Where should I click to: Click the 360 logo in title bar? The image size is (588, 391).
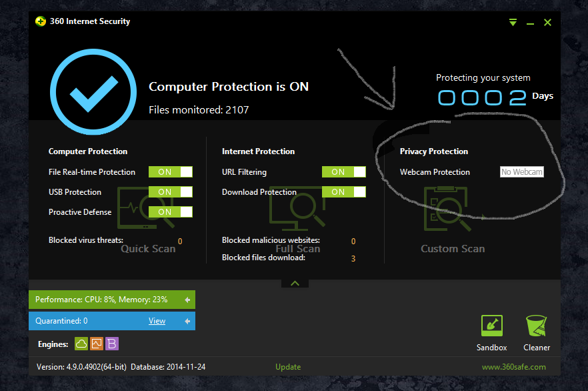click(41, 21)
